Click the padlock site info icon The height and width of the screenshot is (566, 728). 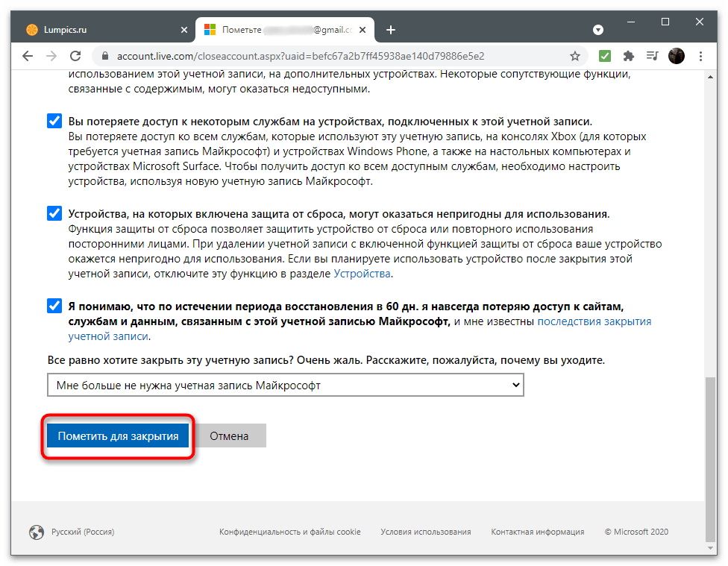(105, 56)
